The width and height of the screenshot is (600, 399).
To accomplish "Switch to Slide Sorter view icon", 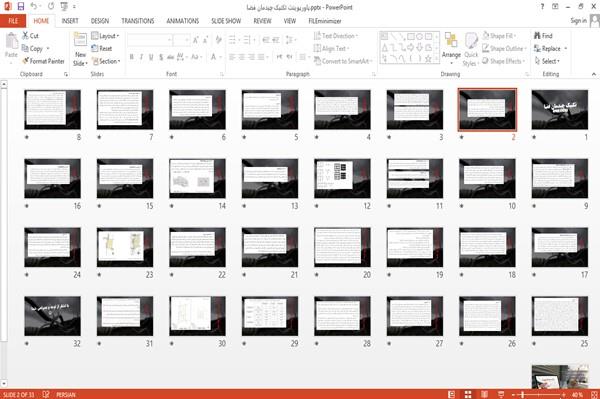I will [x=468, y=394].
